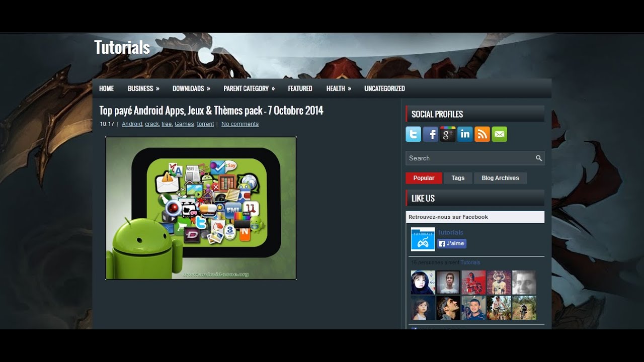
Task: Click the torrent tag link
Action: coord(205,124)
